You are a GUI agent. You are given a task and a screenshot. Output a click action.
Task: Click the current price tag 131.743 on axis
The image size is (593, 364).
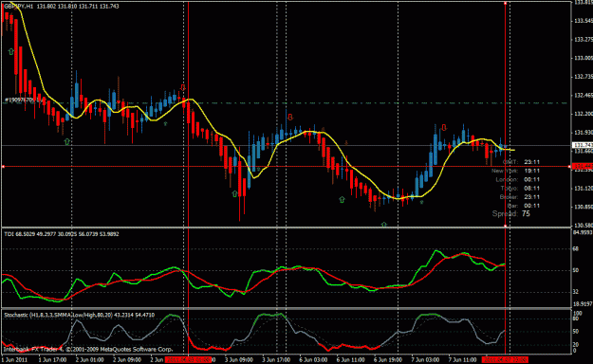pyautogui.click(x=583, y=145)
